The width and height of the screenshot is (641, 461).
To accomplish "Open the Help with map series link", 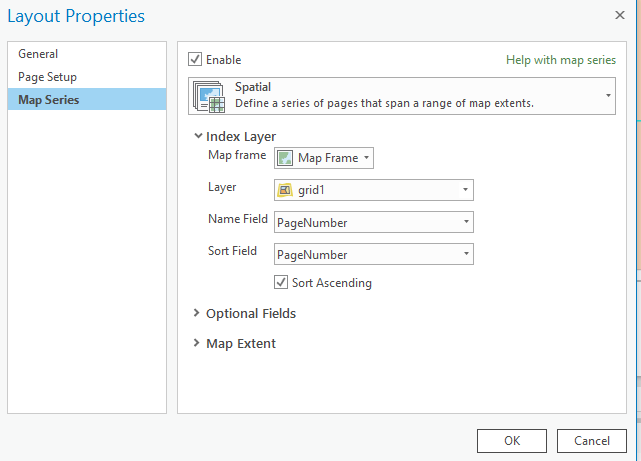I will pos(560,60).
